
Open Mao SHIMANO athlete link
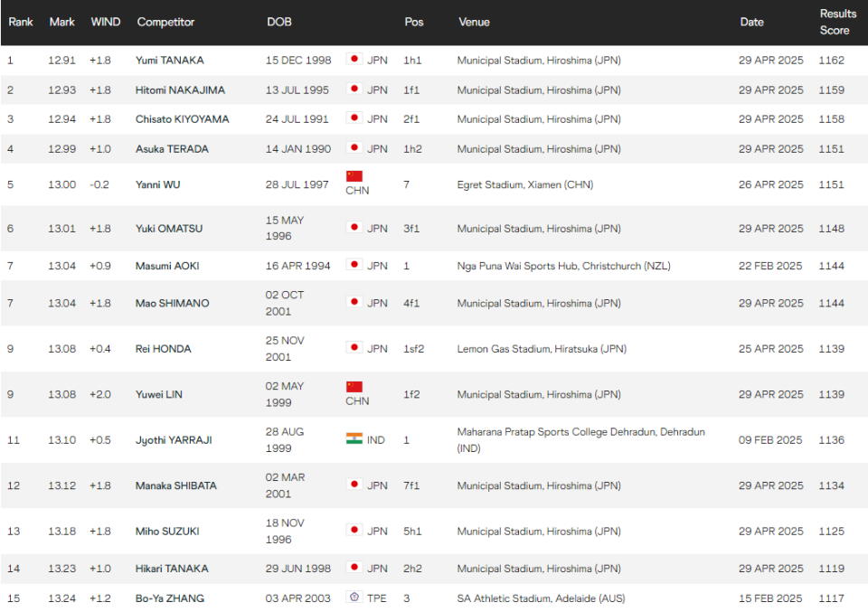tap(173, 304)
